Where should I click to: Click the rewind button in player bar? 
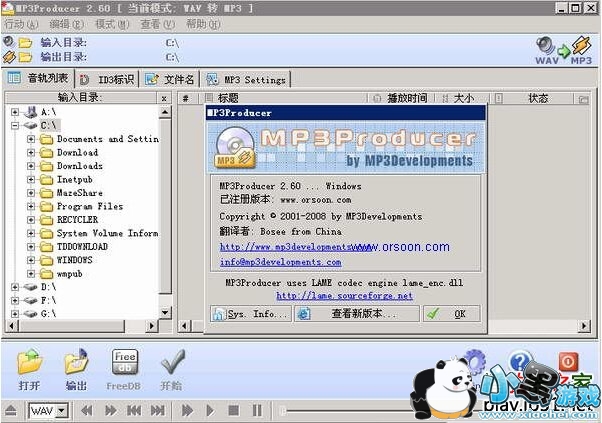pyautogui.click(x=87, y=411)
